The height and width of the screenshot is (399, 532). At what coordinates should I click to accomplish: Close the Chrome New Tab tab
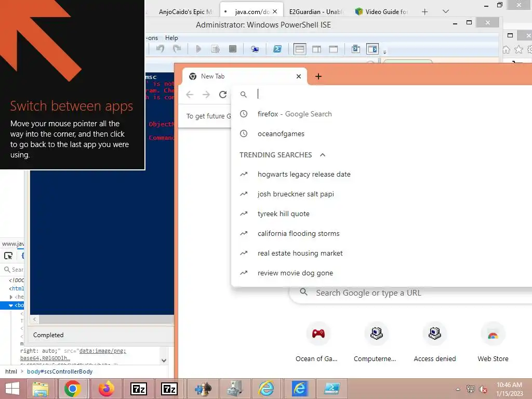coord(299,76)
